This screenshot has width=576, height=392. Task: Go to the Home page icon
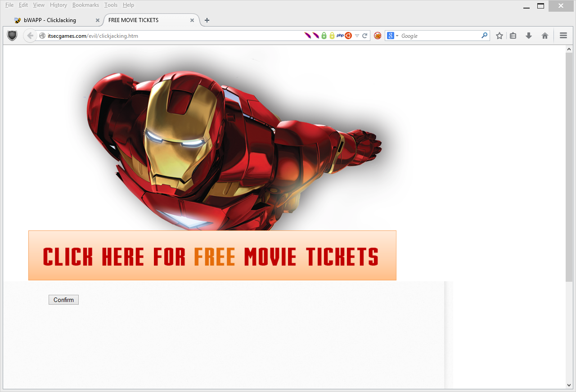(x=545, y=36)
